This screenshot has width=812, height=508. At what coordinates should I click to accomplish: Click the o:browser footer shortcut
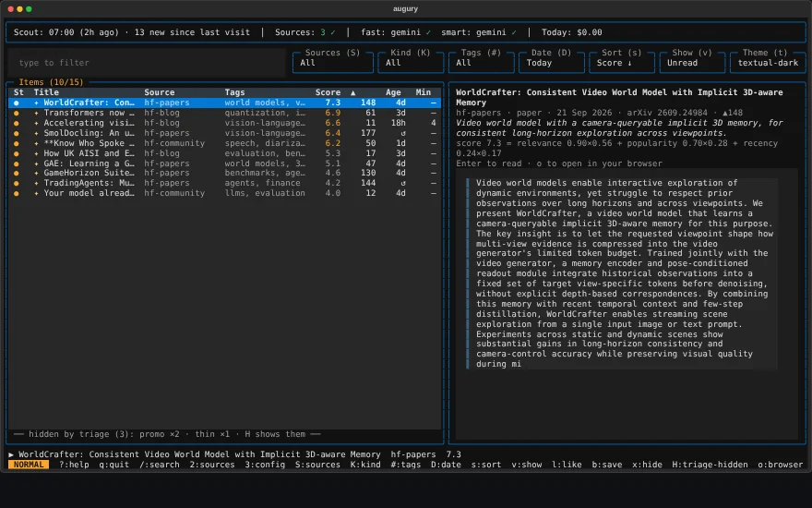(x=781, y=465)
